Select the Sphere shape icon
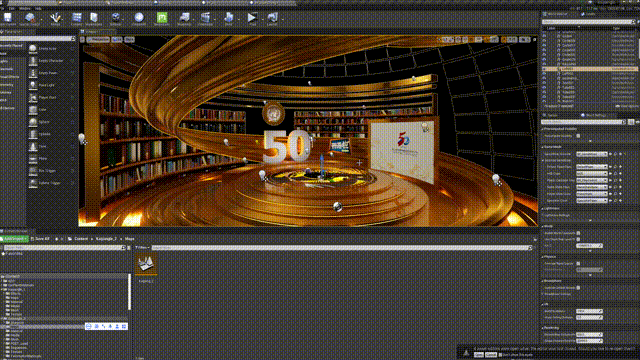The image size is (640, 360). (33, 122)
